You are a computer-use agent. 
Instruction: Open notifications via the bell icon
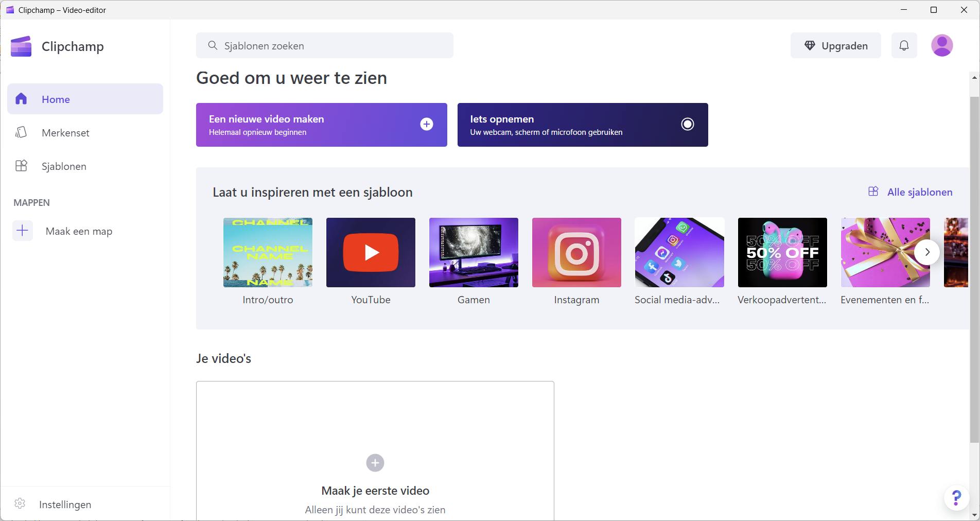click(904, 45)
